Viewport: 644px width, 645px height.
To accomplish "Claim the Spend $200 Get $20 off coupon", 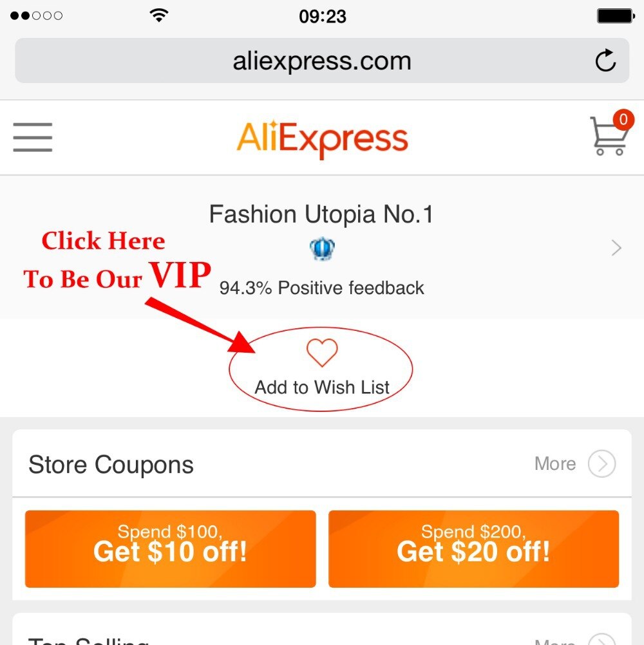I will coord(473,548).
